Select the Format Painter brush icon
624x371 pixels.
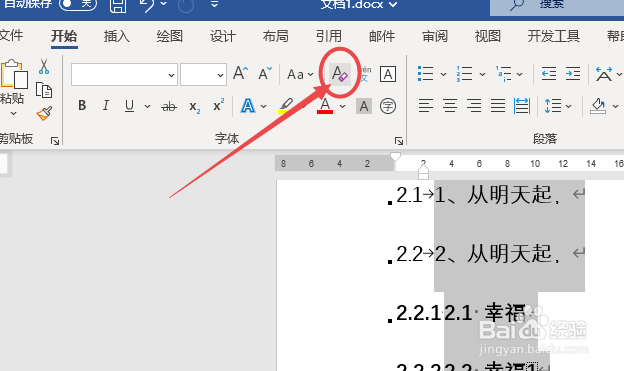(x=44, y=113)
